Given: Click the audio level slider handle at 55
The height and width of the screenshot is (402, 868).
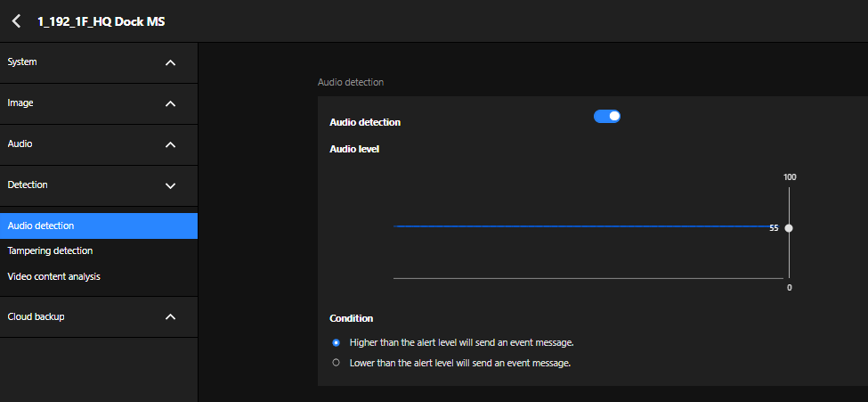Looking at the screenshot, I should click(789, 228).
